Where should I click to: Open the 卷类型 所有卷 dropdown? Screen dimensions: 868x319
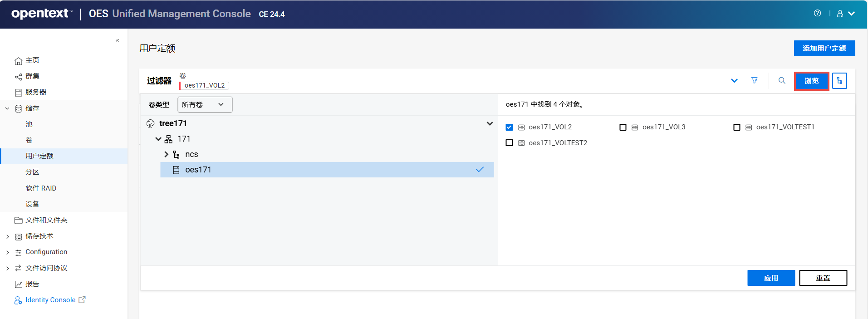[205, 104]
